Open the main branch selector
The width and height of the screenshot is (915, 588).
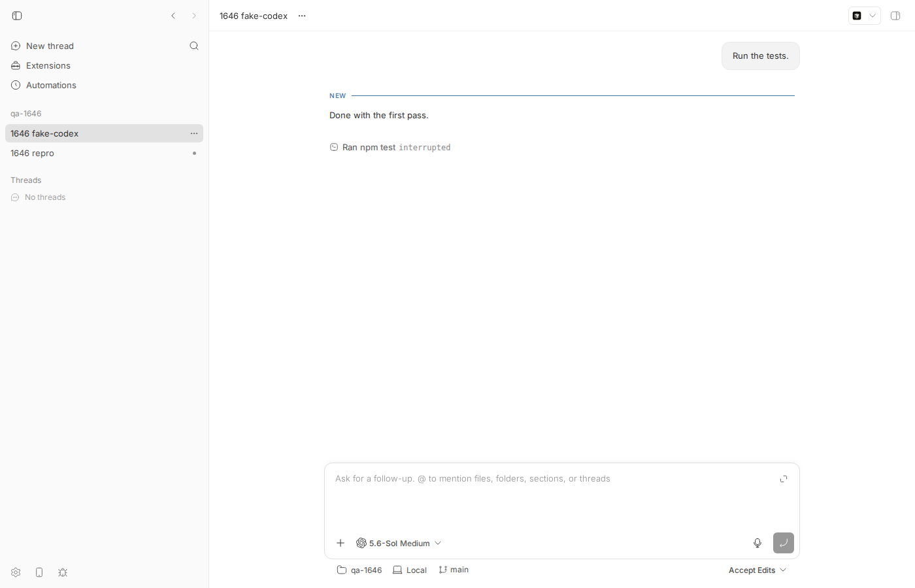pyautogui.click(x=454, y=570)
